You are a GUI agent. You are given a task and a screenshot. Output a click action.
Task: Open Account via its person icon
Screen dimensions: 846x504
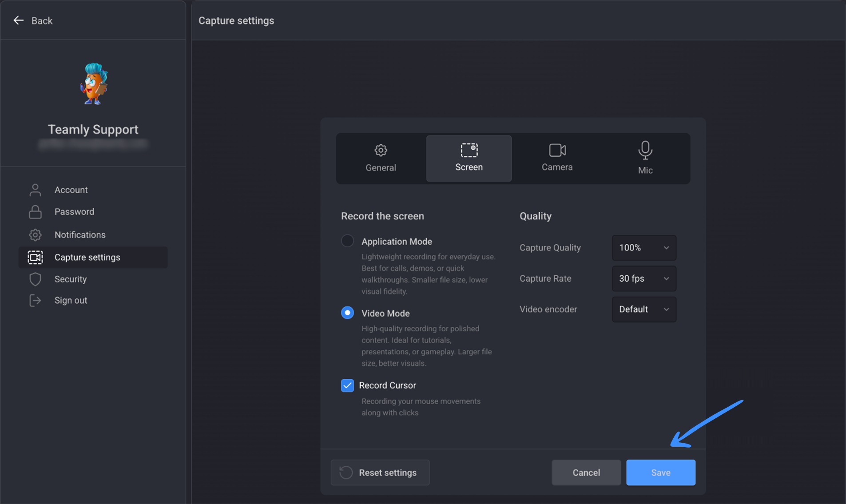(35, 190)
